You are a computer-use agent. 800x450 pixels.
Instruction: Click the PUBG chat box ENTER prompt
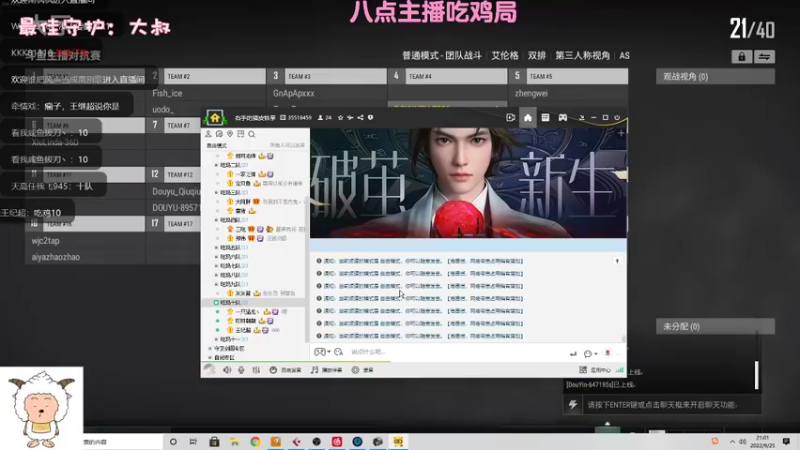pyautogui.click(x=662, y=405)
